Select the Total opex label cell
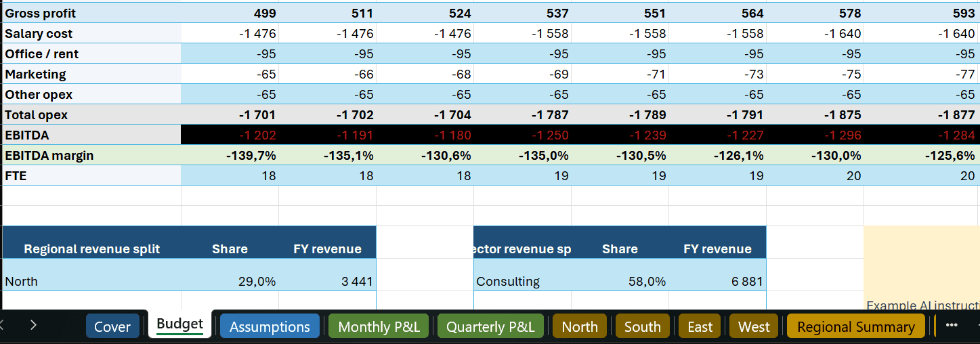This screenshot has width=980, height=344. 91,114
